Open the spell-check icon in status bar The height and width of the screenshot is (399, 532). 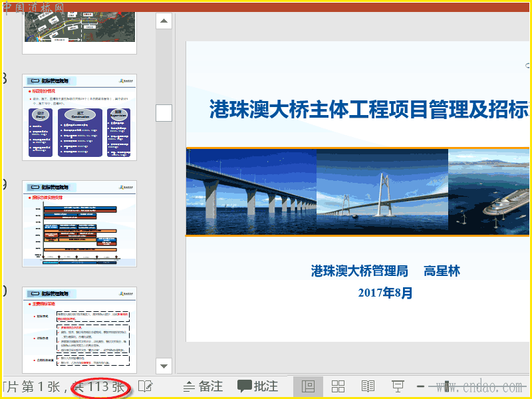146,386
